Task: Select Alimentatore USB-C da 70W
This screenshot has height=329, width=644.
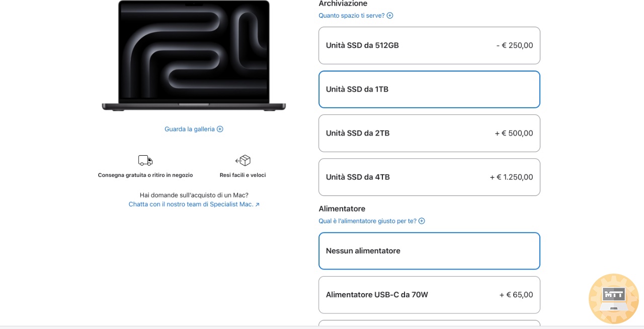Action: pyautogui.click(x=429, y=295)
